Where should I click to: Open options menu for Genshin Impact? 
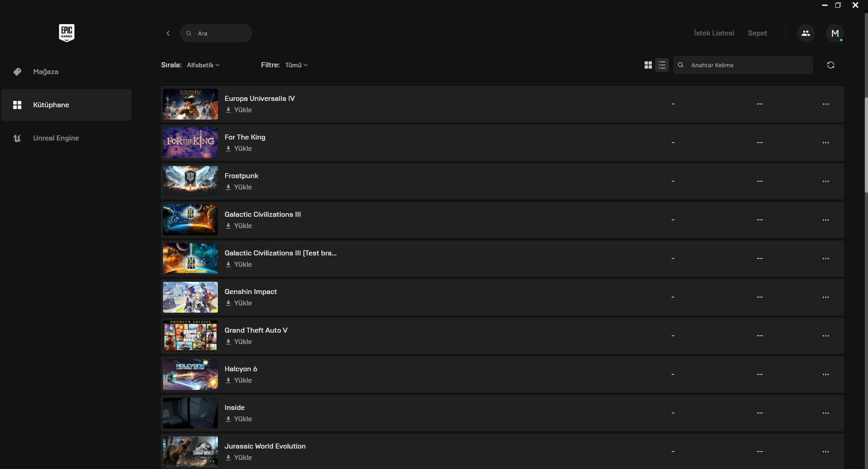click(x=826, y=297)
